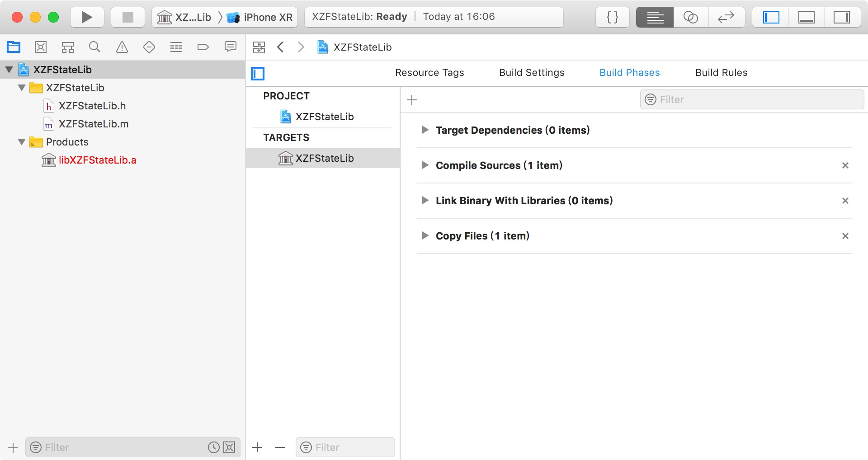The height and width of the screenshot is (460, 868).
Task: Delete the Compile Sources phase
Action: (845, 165)
